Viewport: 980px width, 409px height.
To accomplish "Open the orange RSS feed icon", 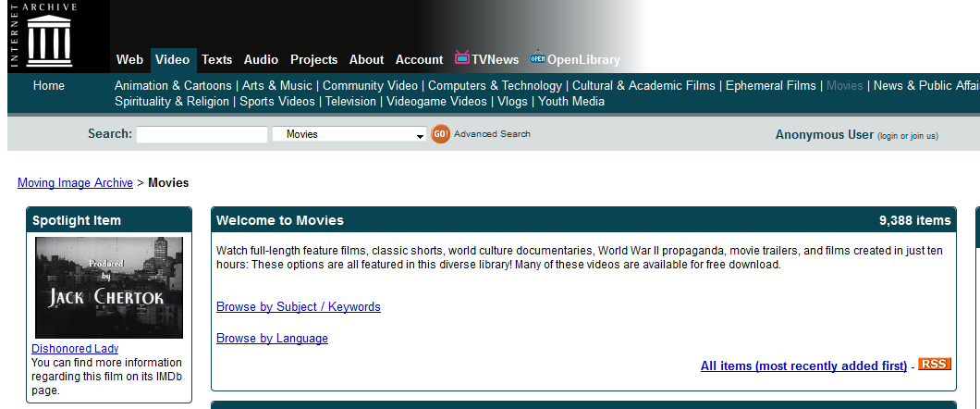I will coord(935,364).
